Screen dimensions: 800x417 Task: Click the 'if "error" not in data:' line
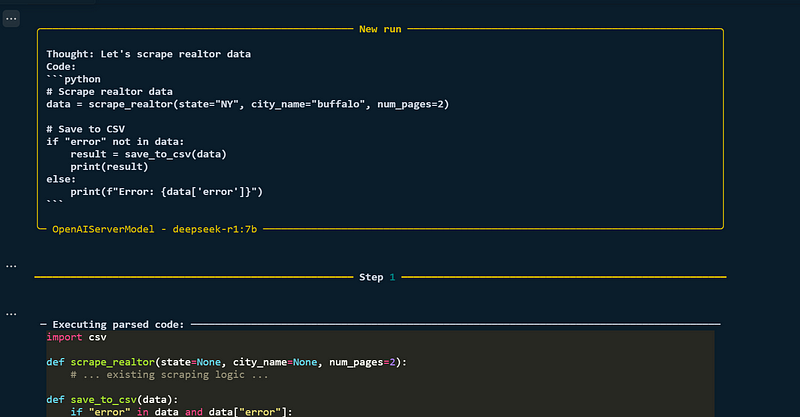coord(115,142)
